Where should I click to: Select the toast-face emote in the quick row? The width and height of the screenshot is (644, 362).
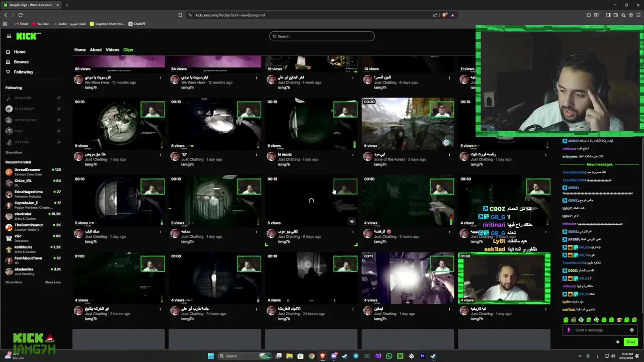click(x=574, y=320)
